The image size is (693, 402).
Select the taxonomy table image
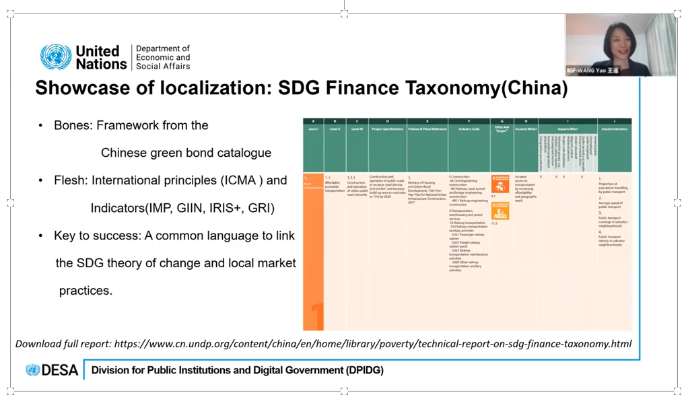coord(467,224)
